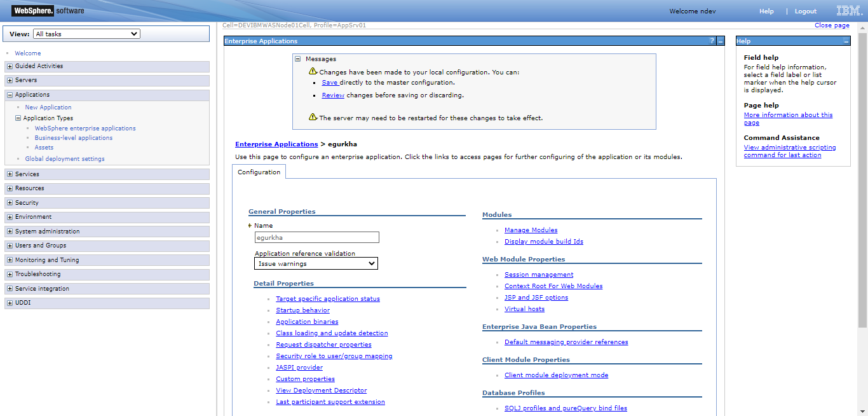Image resolution: width=868 pixels, height=416 pixels.
Task: Expand the Troubleshooting section
Action: (10, 274)
